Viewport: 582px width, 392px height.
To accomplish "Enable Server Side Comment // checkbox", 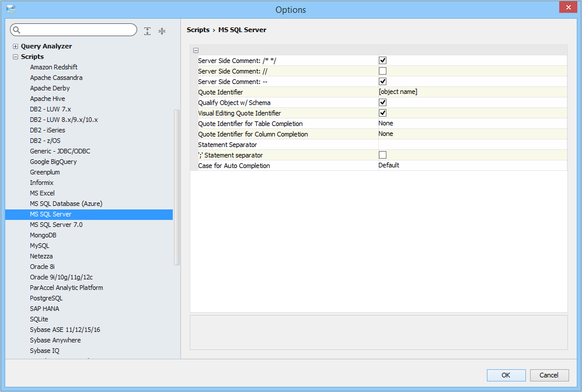I will point(382,71).
